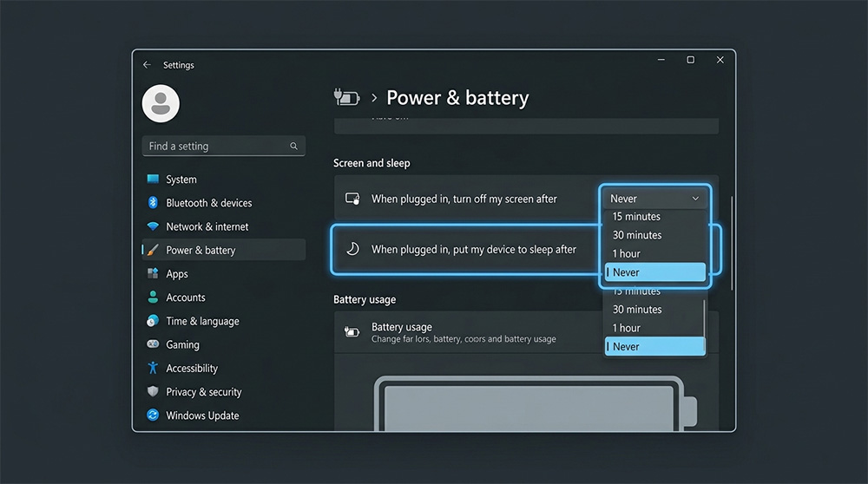Click the breadcrumb chevron before Power & battery
The image size is (868, 484).
374,98
